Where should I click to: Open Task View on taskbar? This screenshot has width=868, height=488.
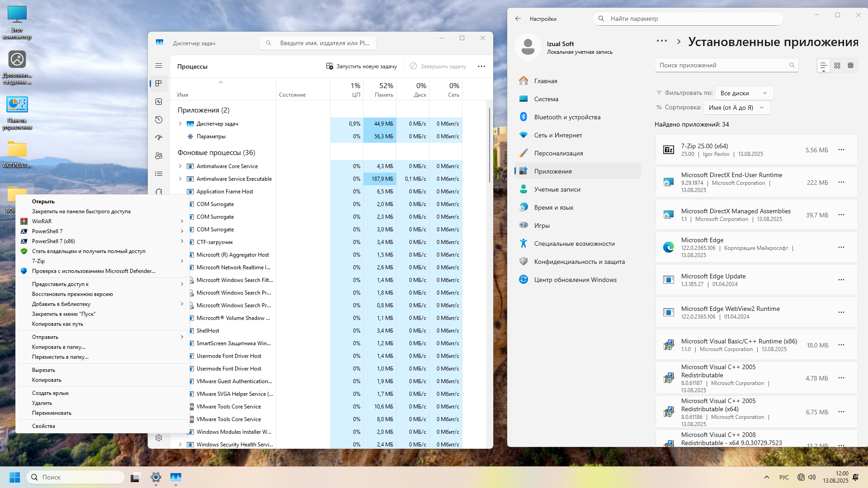pyautogui.click(x=136, y=477)
